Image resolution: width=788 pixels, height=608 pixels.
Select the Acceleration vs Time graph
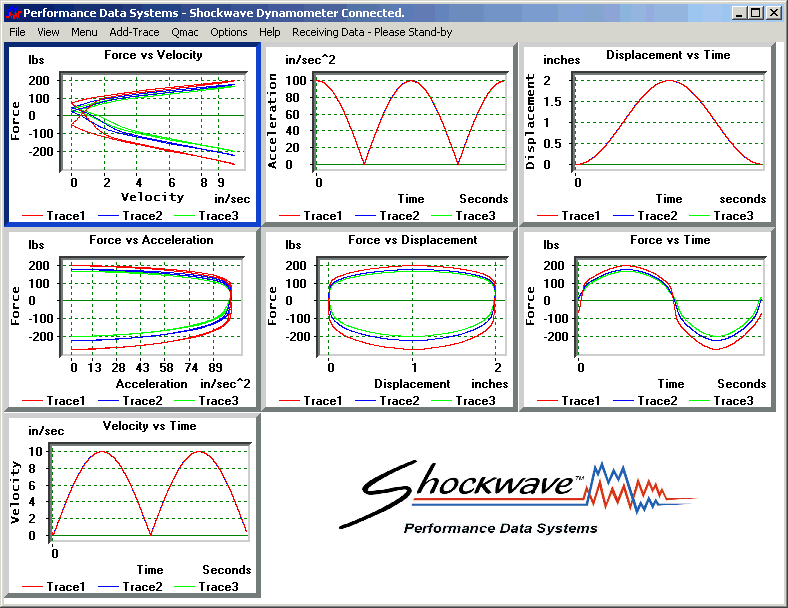[x=390, y=134]
